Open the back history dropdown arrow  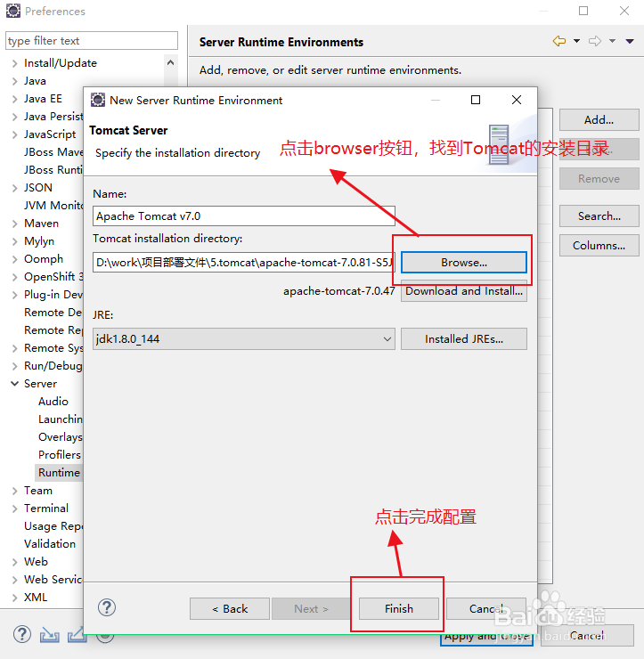(x=576, y=41)
